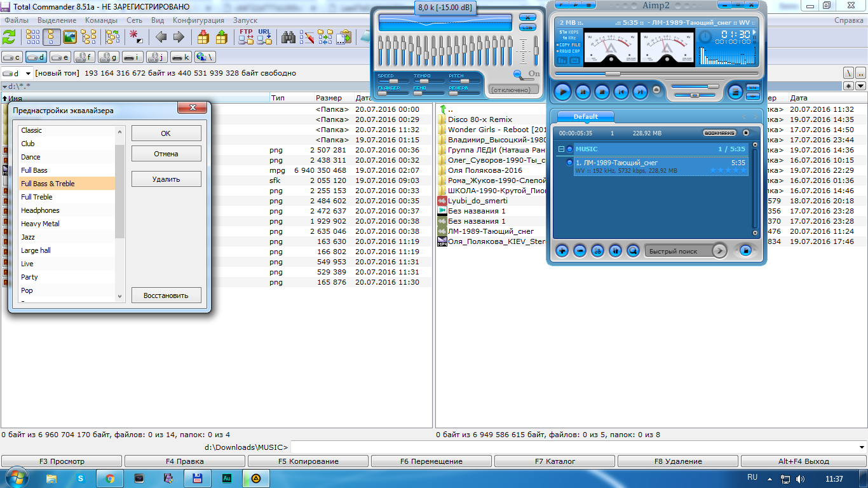Click the Быстрый поиск search field
This screenshot has height=488, width=868.
679,251
